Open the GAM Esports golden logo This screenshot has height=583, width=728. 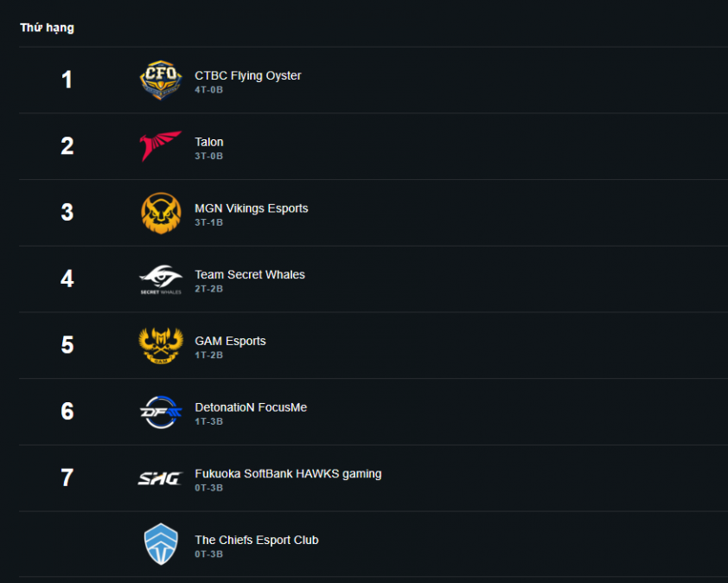coord(161,345)
